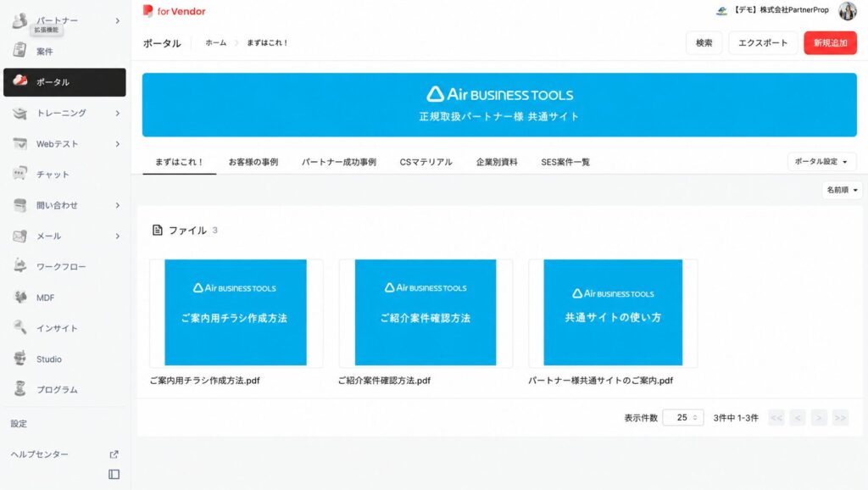Open the 共通サイトの使い方 thumbnail

613,312
